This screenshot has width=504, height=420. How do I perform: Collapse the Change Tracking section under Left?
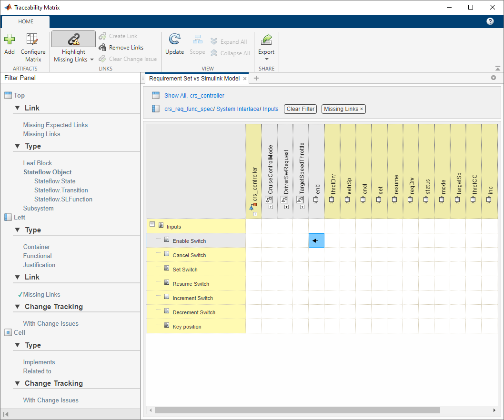[17, 307]
